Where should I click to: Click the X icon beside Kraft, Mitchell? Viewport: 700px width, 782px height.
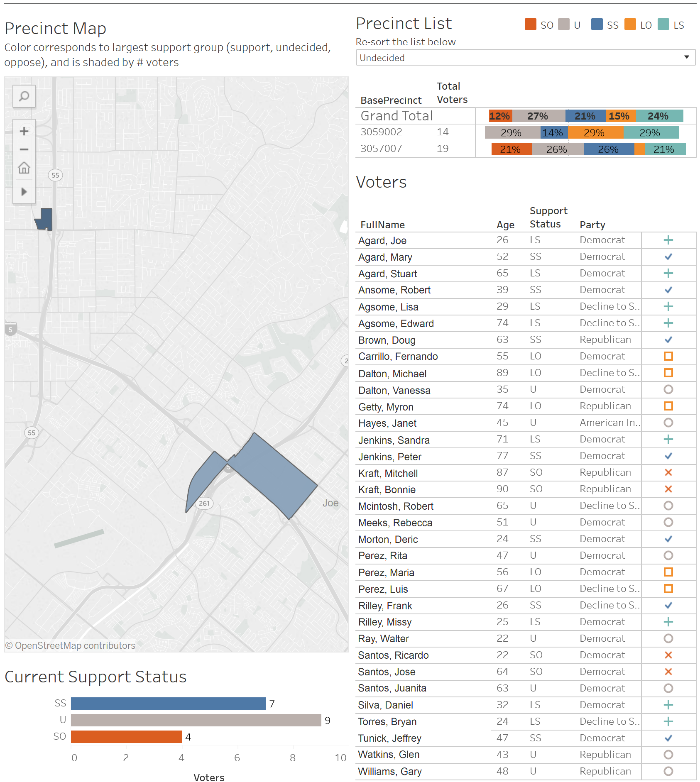tap(668, 472)
